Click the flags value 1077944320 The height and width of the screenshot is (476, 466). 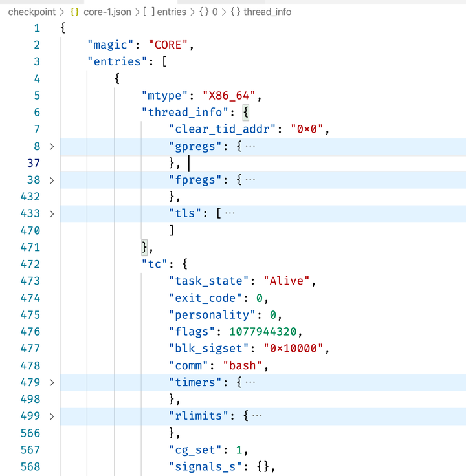pyautogui.click(x=263, y=332)
